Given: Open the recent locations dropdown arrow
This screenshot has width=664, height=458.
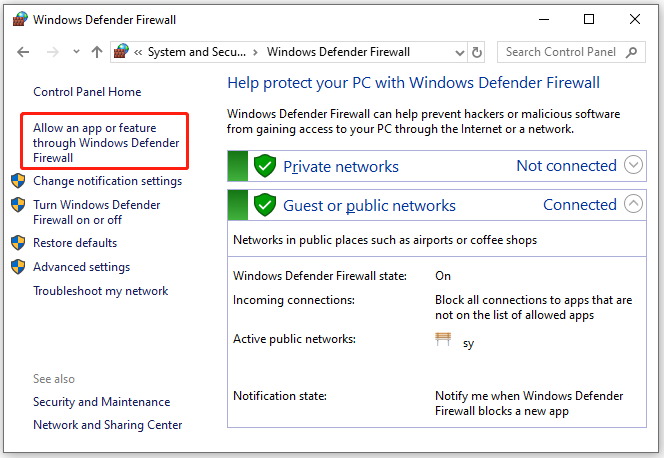Looking at the screenshot, I should point(76,52).
